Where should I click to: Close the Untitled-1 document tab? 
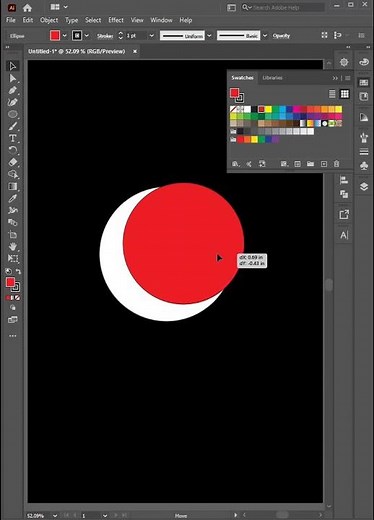click(x=135, y=51)
